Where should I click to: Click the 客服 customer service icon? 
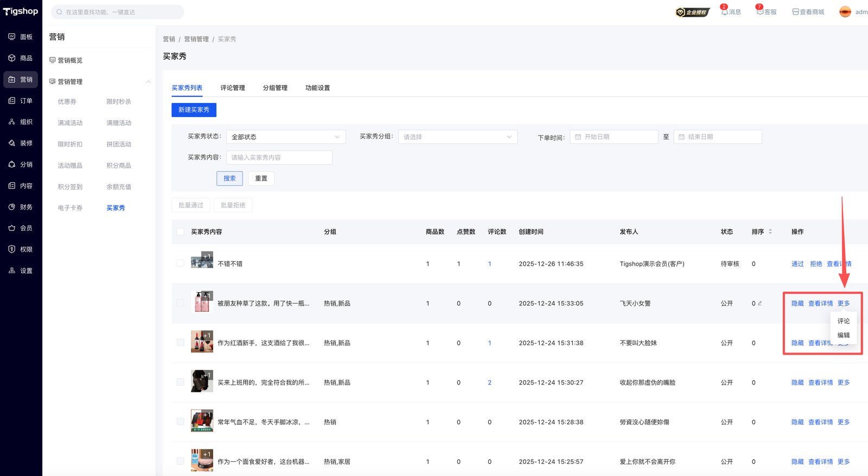(x=760, y=12)
